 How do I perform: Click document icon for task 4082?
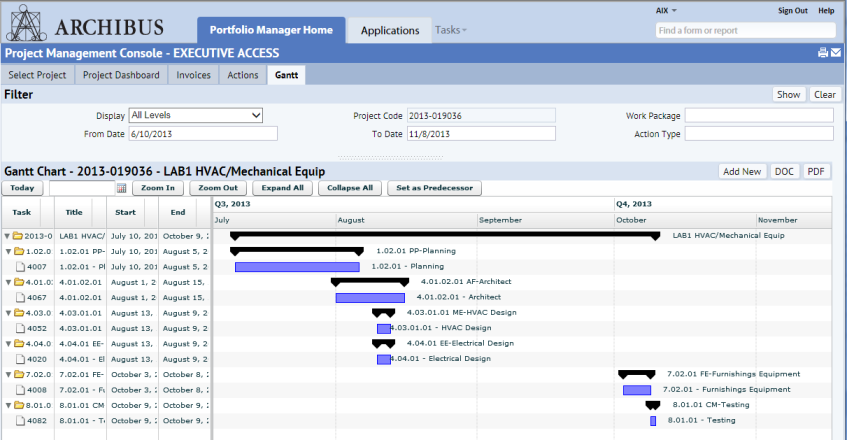coord(21,421)
